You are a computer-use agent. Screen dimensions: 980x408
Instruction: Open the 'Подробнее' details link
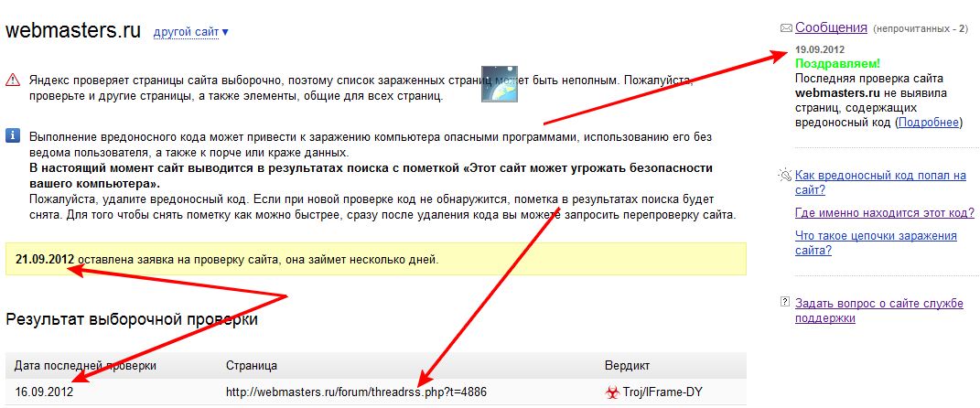[929, 122]
